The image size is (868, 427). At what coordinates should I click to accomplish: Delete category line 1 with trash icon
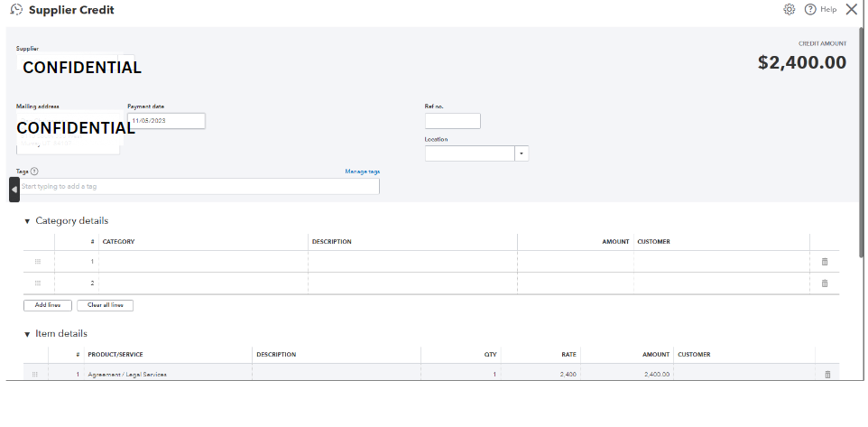click(825, 262)
